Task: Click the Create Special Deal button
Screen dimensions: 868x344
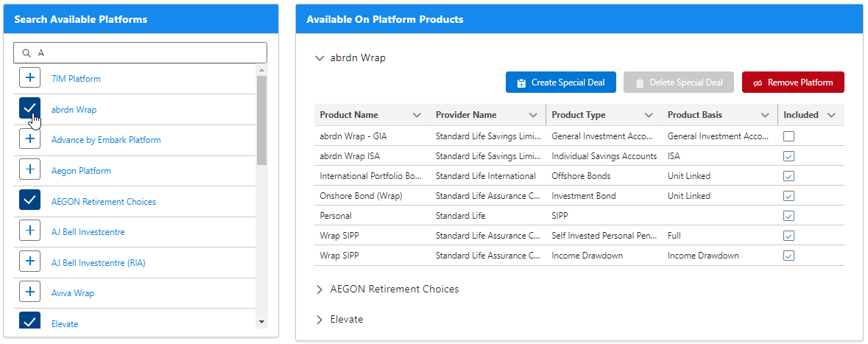Action: (560, 83)
